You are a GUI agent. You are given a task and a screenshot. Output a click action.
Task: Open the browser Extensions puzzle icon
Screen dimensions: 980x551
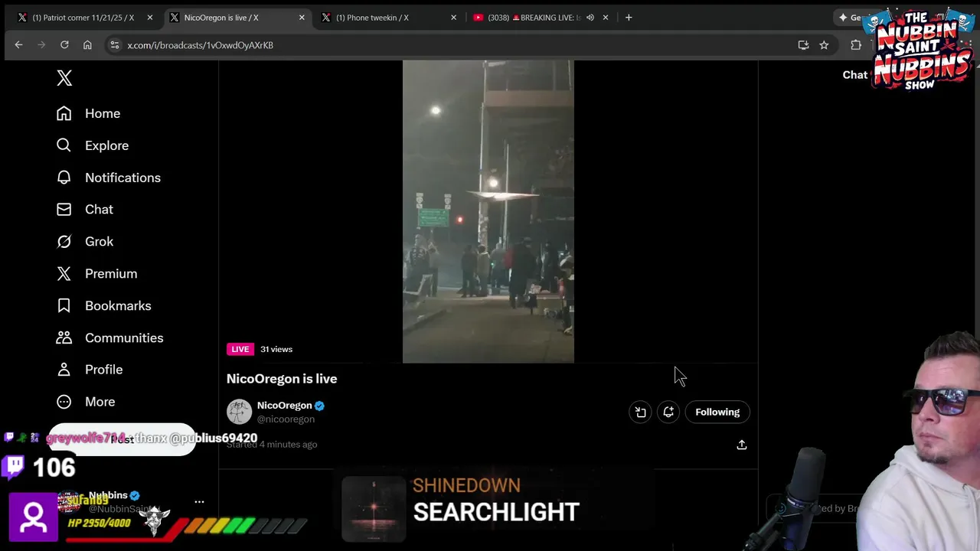[856, 45]
